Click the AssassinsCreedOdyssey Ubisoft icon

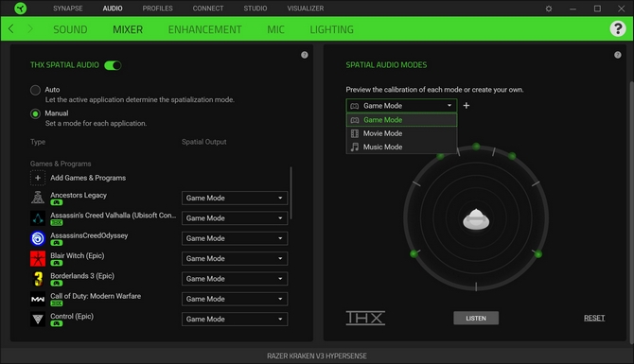[38, 238]
